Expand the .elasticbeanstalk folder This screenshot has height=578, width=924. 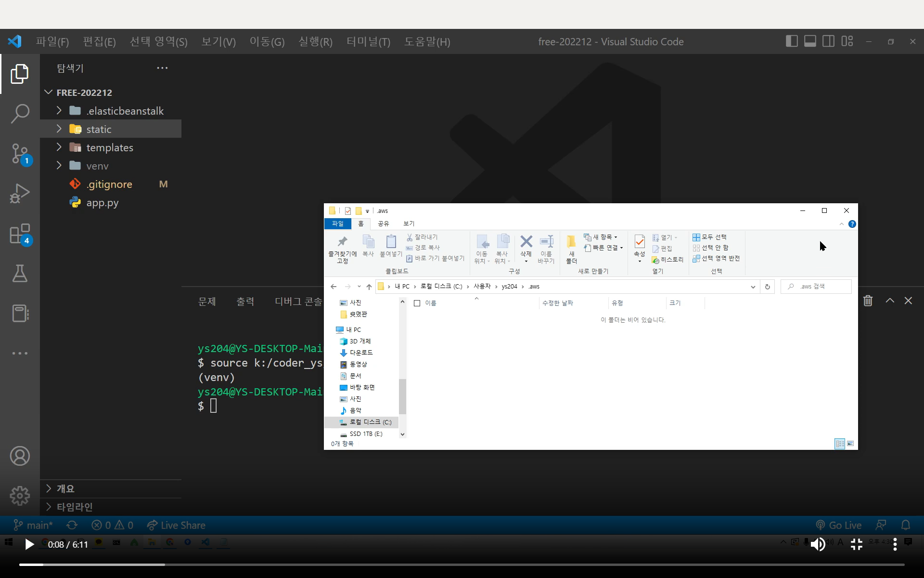click(59, 110)
